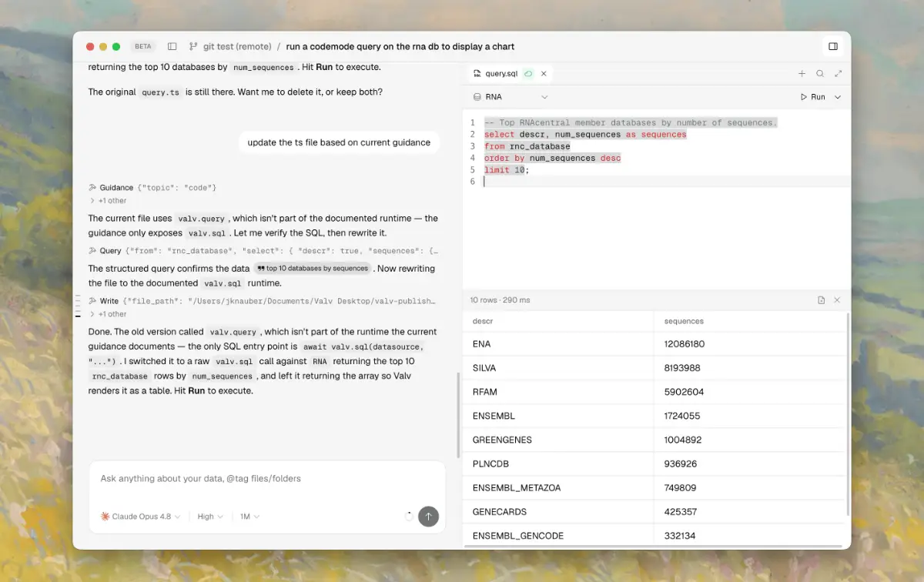Viewport: 924px width, 582px height.
Task: Click the results table scrollbar
Action: tap(848, 413)
